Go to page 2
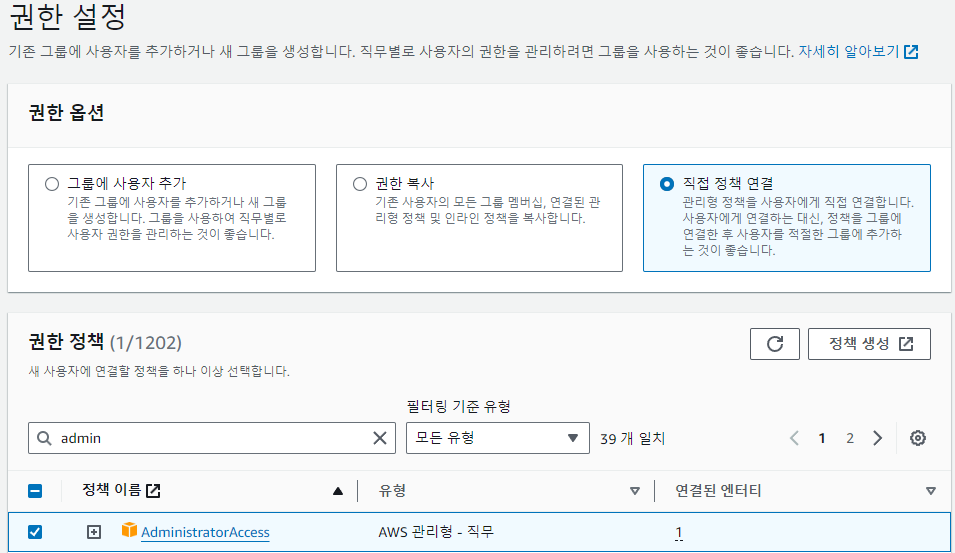The width and height of the screenshot is (955, 553). pos(850,438)
